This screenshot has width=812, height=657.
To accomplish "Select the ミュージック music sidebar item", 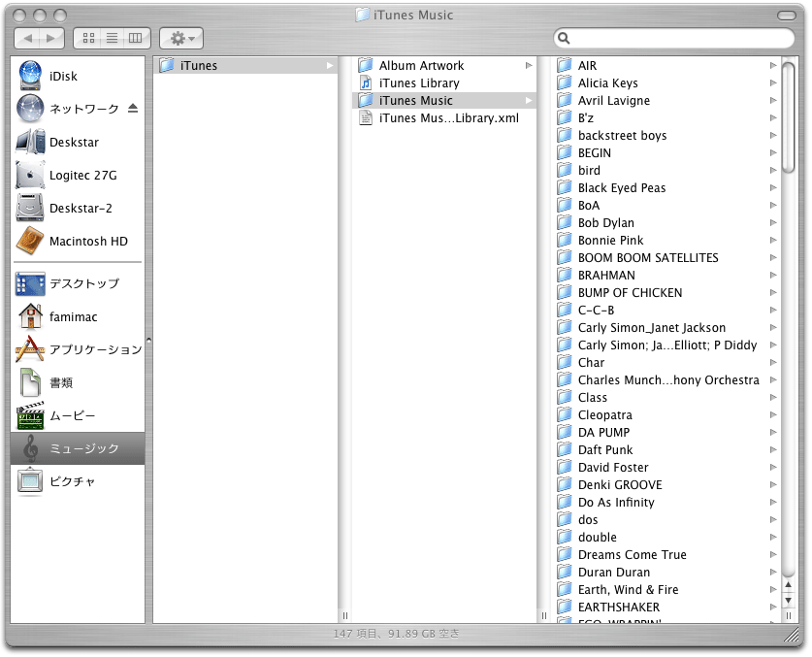I will [78, 448].
